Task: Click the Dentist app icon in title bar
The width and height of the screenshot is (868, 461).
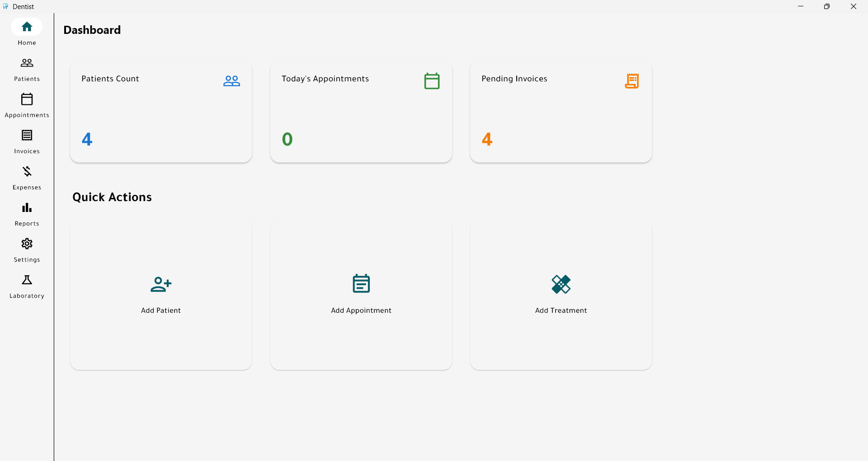Action: click(x=5, y=6)
